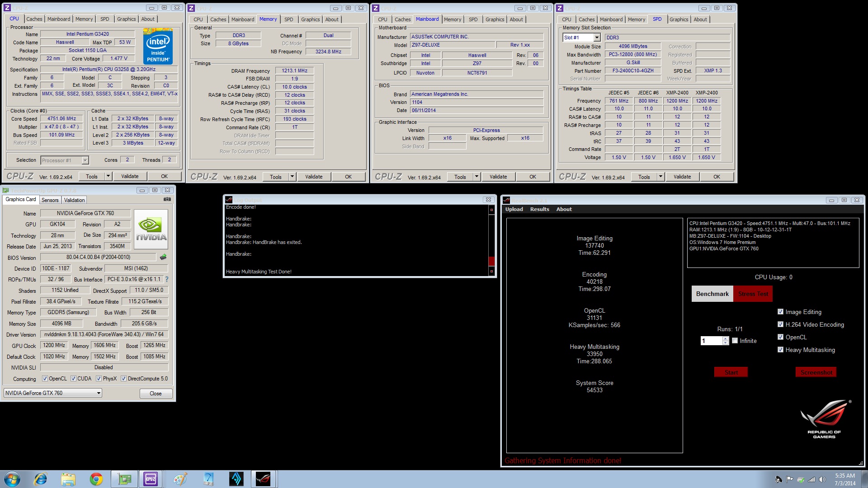Open the Windows Start menu
The height and width of the screenshot is (488, 868).
pyautogui.click(x=12, y=479)
